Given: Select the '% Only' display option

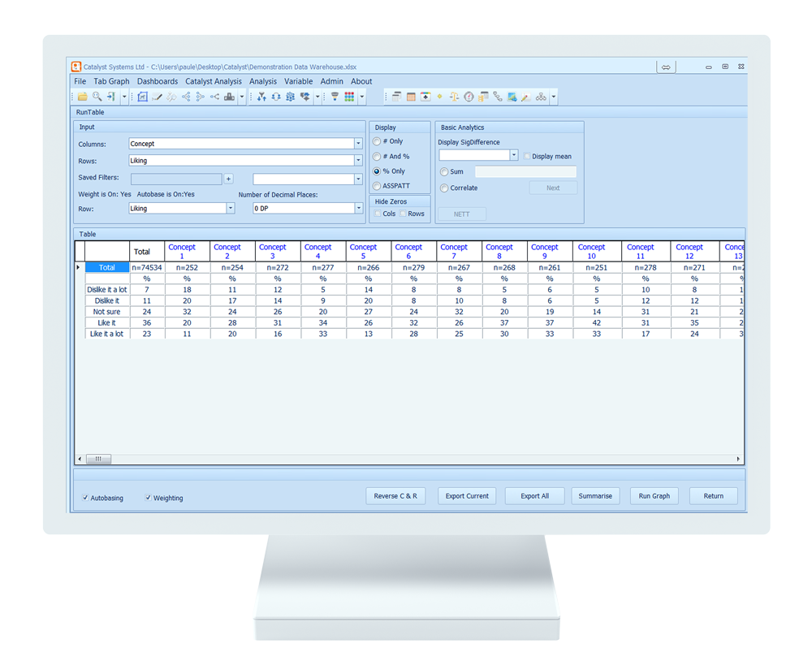Looking at the screenshot, I should (377, 171).
